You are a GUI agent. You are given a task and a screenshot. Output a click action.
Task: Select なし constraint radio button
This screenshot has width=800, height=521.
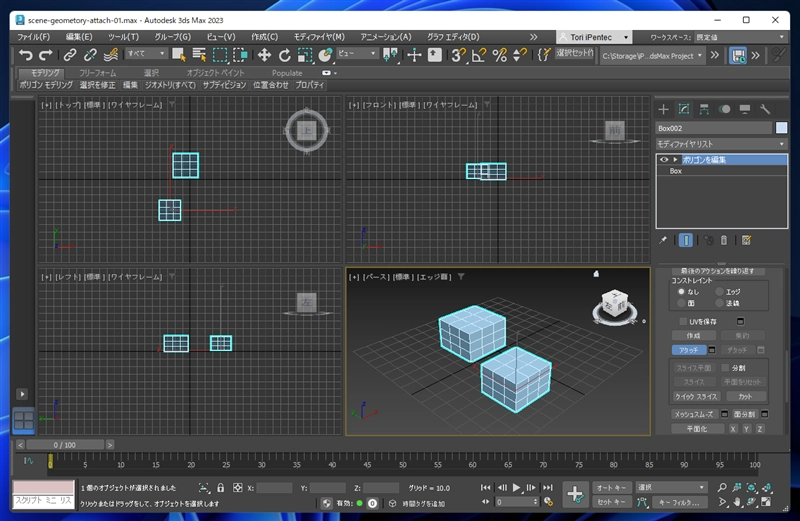[681, 292]
